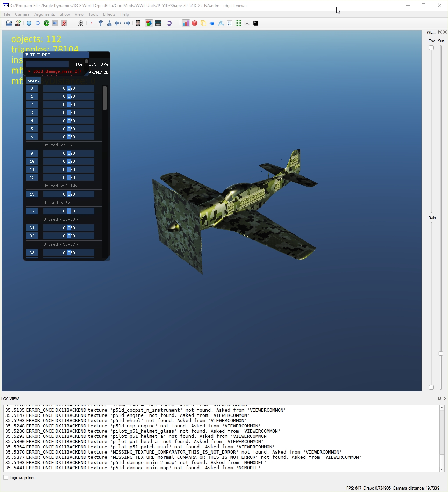Screen dimensions: 448x492
Task: Click the Reset arguments button
Action: coord(33,80)
